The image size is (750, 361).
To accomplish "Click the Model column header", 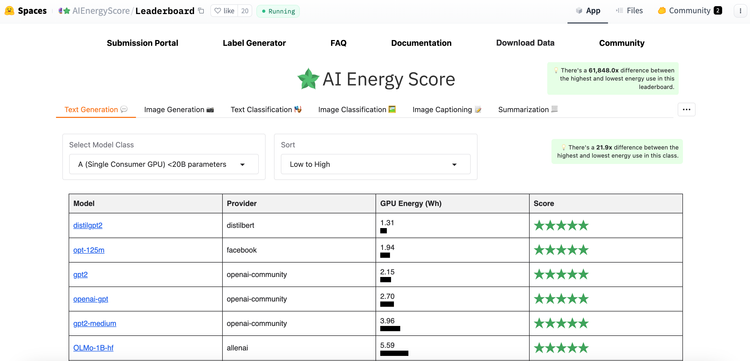I will pyautogui.click(x=145, y=203).
